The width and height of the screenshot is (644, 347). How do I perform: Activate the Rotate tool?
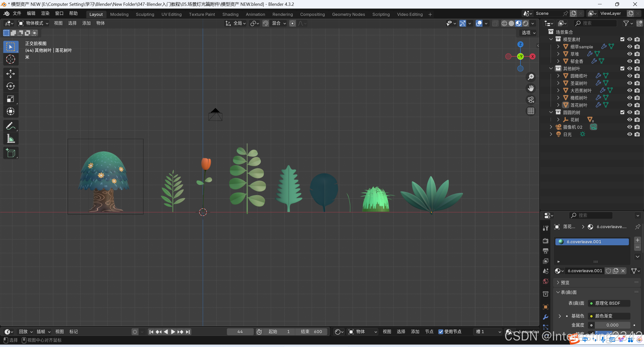pos(11,86)
